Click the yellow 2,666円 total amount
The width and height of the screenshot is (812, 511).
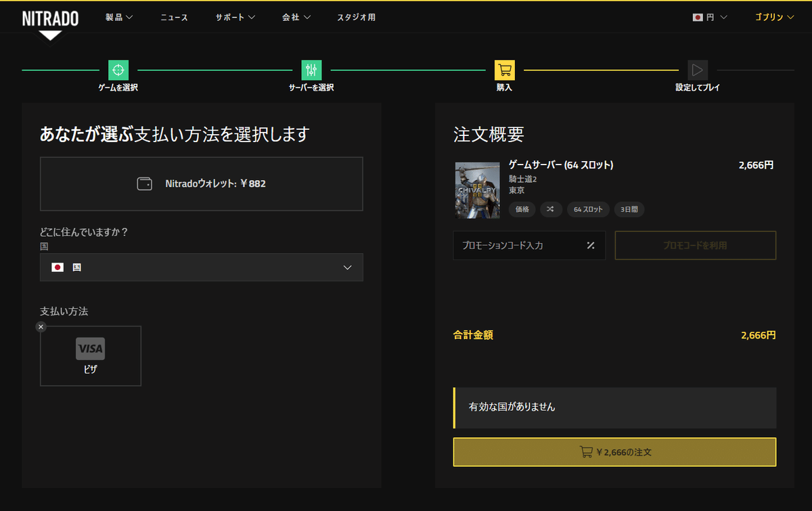point(759,334)
